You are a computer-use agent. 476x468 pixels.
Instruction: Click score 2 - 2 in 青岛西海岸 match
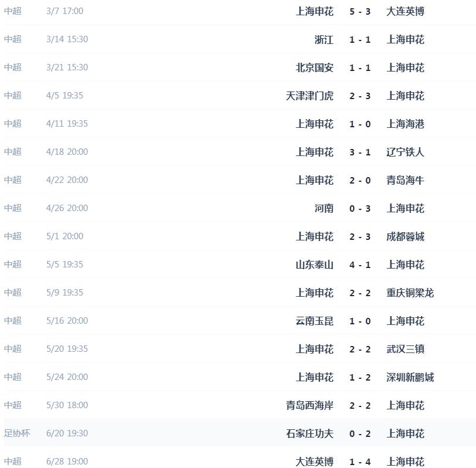click(x=360, y=406)
